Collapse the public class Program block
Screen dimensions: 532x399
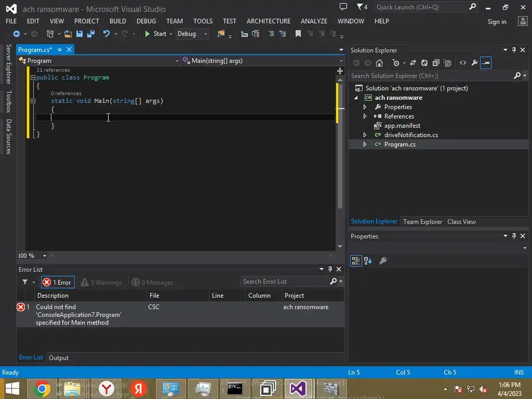[x=33, y=78]
